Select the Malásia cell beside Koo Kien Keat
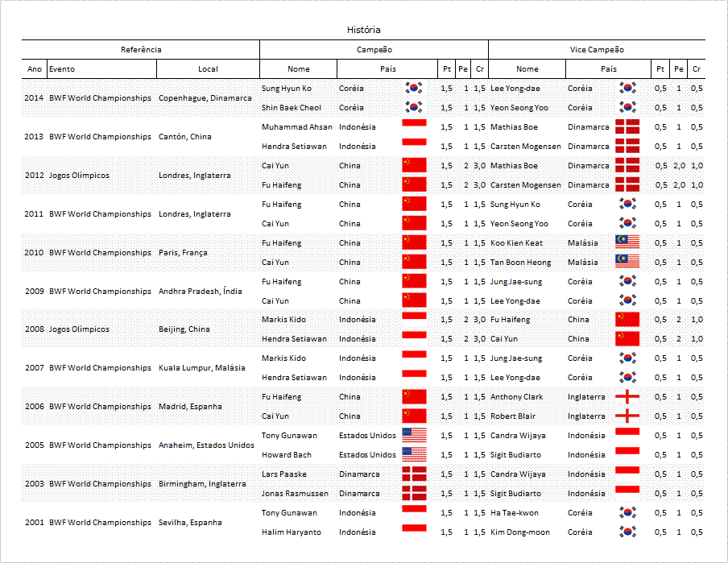Viewport: 728px width, 563px height. click(583, 242)
